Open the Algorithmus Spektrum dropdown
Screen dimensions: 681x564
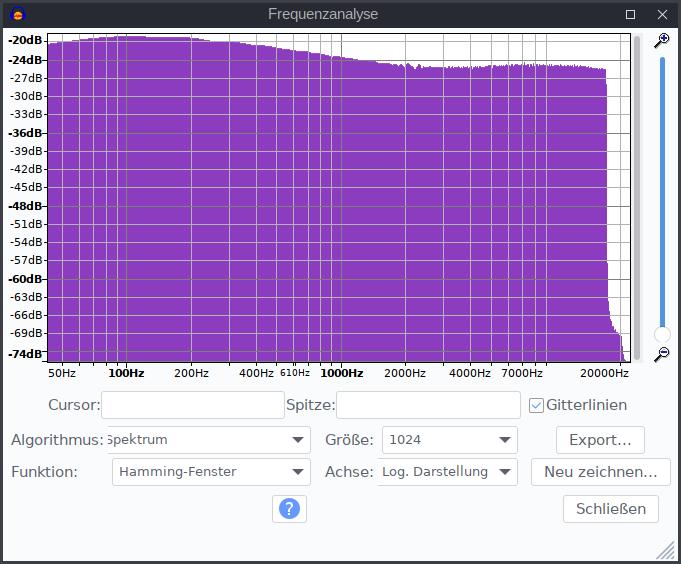coord(209,440)
